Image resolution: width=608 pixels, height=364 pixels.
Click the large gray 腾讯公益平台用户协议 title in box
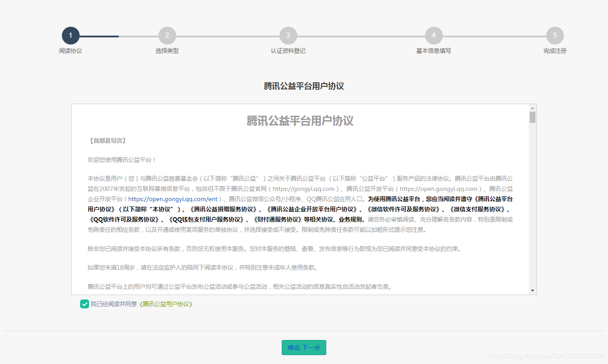[300, 121]
